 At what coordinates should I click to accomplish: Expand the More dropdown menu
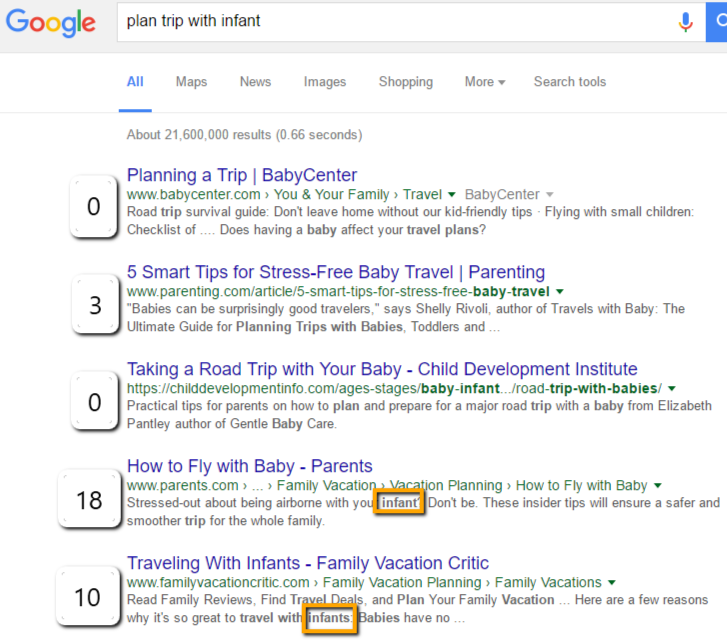click(x=485, y=82)
